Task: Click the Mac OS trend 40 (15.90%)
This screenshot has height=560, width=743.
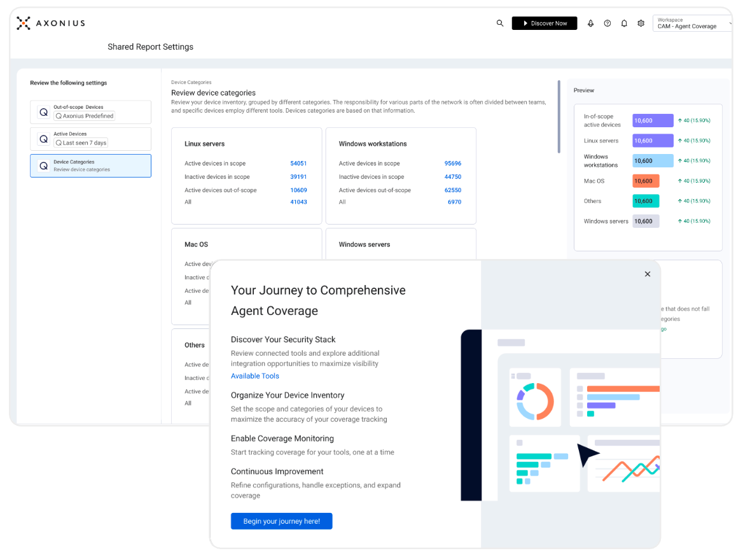Action: tap(694, 181)
